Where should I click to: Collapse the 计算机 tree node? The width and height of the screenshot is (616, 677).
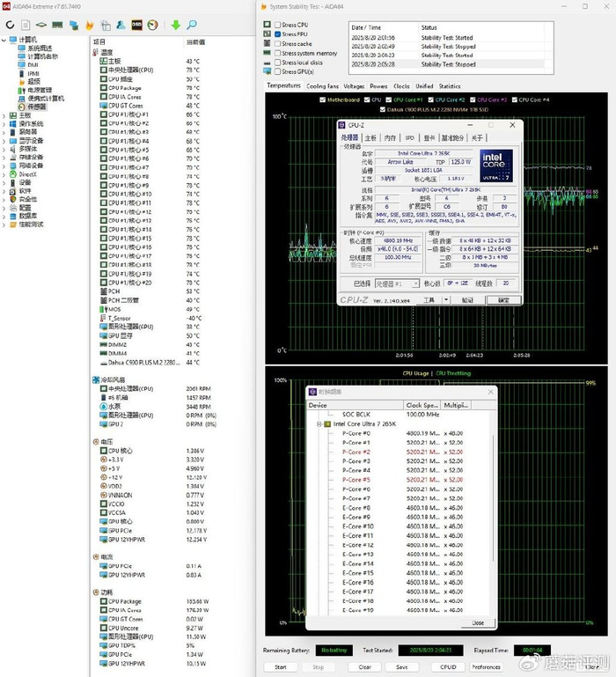(x=4, y=40)
